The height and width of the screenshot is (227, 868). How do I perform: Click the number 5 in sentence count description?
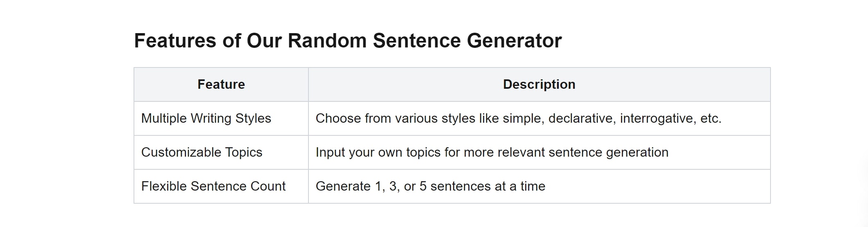tap(423, 186)
